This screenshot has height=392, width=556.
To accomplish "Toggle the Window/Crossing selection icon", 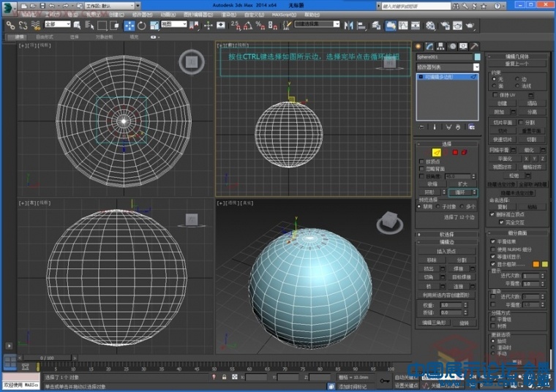I will 115,26.
